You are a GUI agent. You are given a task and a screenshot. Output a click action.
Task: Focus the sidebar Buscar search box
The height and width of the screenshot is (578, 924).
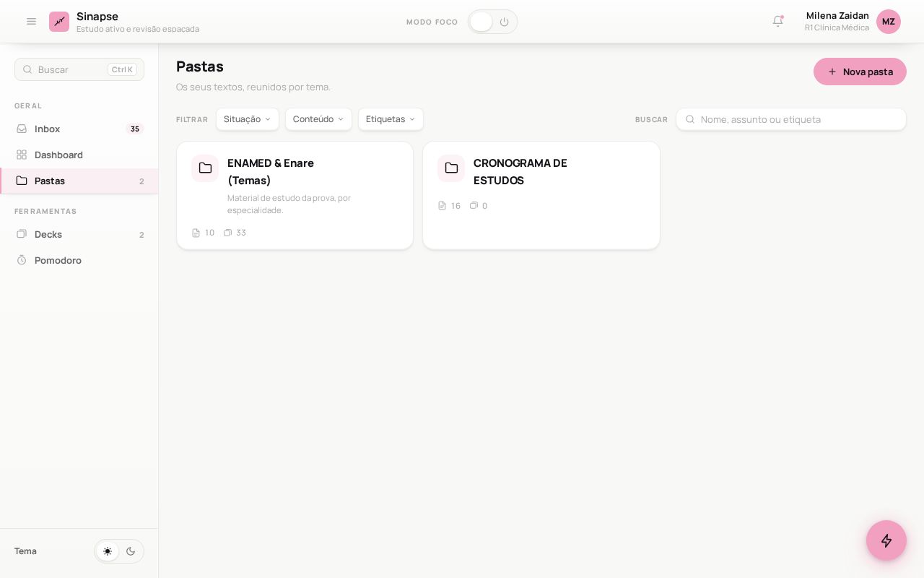pyautogui.click(x=79, y=69)
